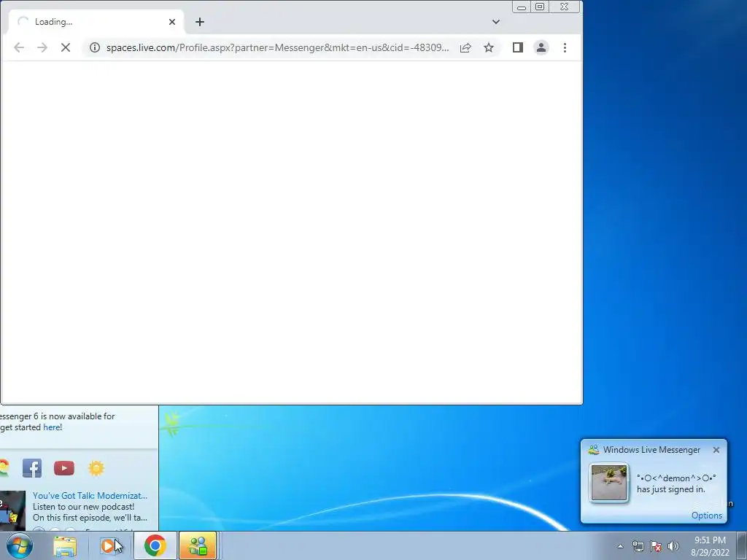Follow the 'here' link in Messenger notice
Screen dimensions: 747x560
pos(52,427)
